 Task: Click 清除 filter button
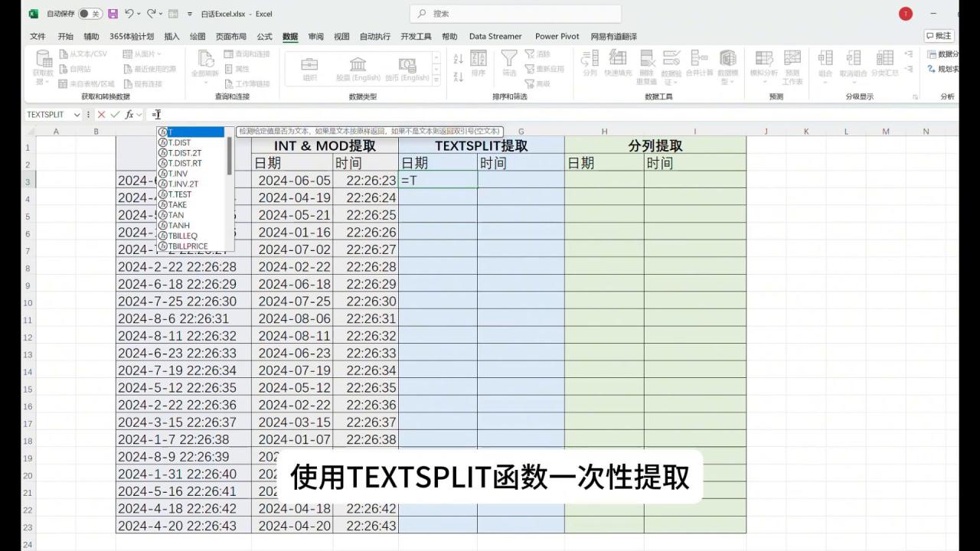(537, 54)
